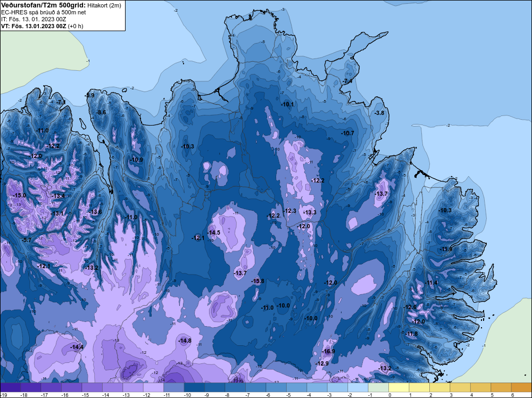The image size is (532, 398).
Task: Select the -5.9 temperature label
Action: coord(89,96)
